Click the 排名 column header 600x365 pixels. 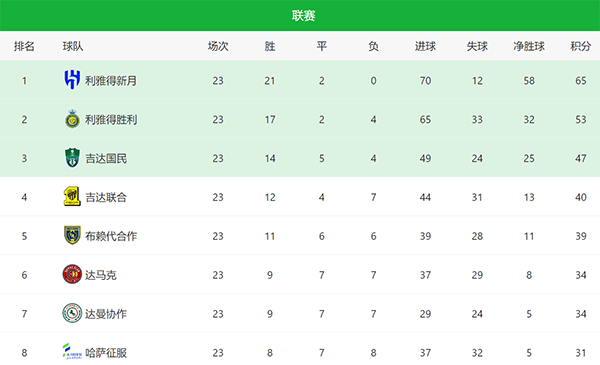click(24, 46)
